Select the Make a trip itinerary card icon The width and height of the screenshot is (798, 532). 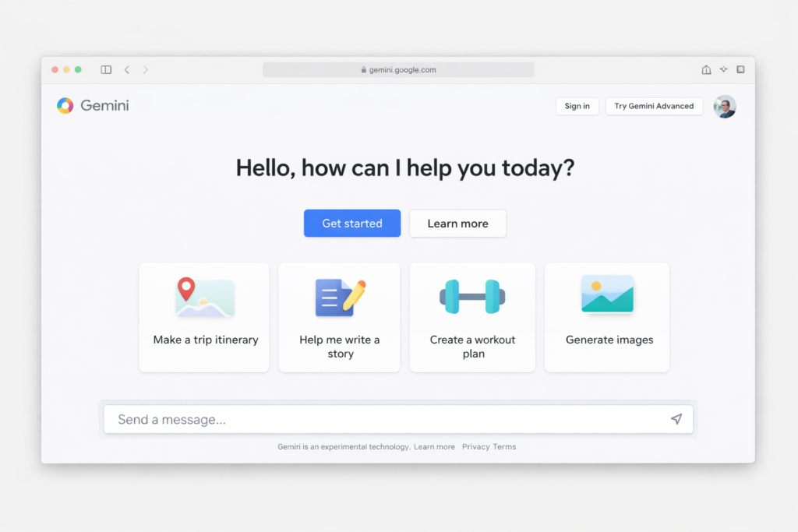203,297
